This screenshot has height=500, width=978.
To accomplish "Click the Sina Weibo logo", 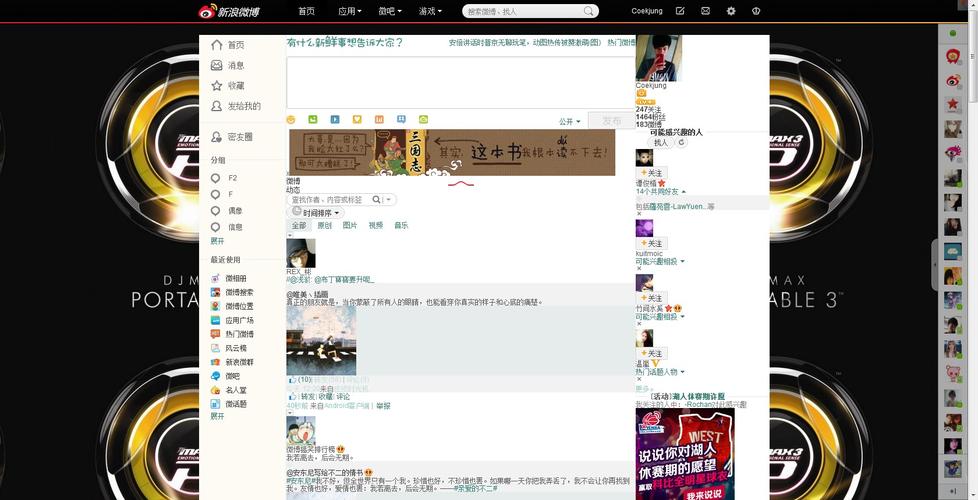I will click(x=229, y=11).
